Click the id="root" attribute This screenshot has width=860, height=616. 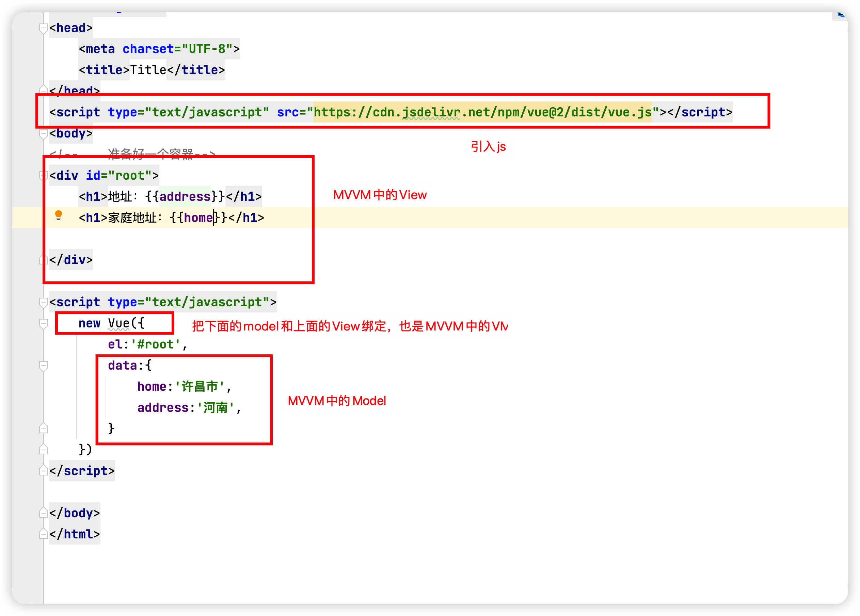click(119, 176)
